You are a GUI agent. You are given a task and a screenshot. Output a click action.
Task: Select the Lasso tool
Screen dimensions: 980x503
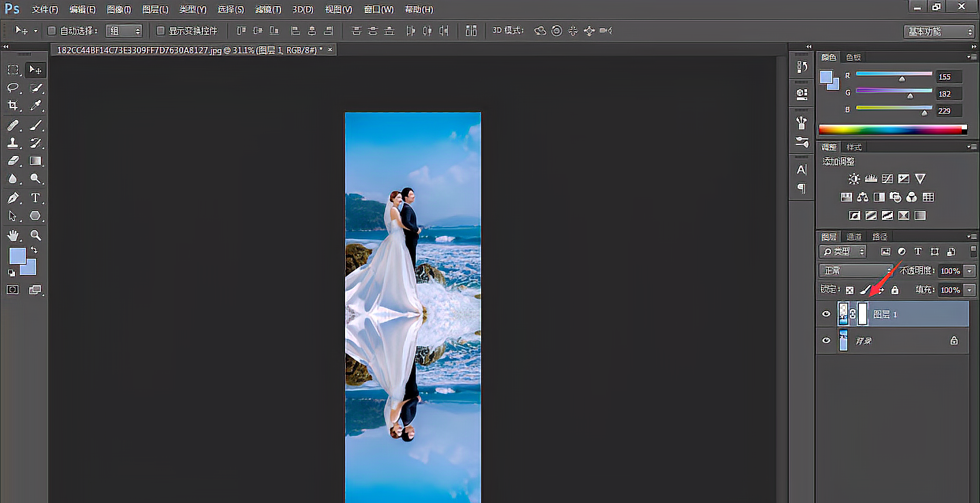pyautogui.click(x=13, y=88)
